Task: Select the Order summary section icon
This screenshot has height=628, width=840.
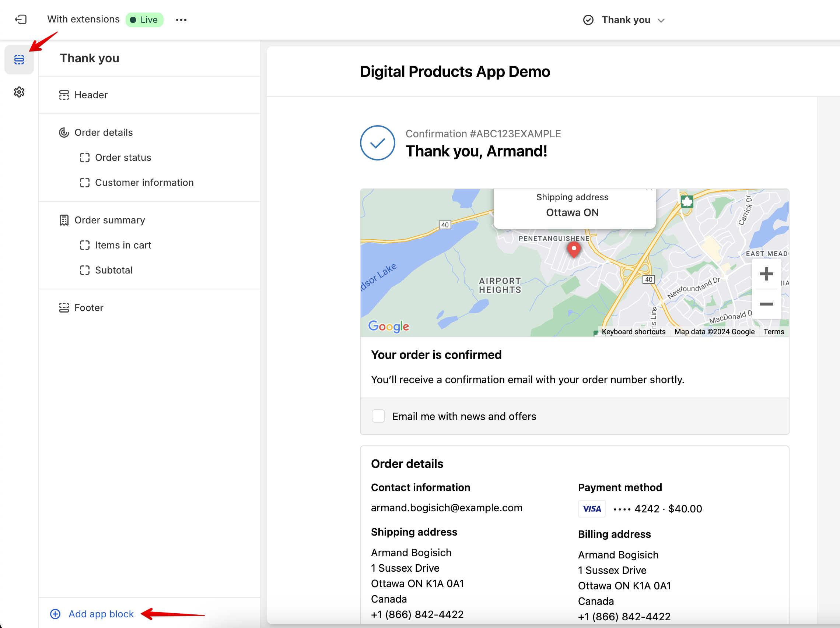Action: [64, 220]
